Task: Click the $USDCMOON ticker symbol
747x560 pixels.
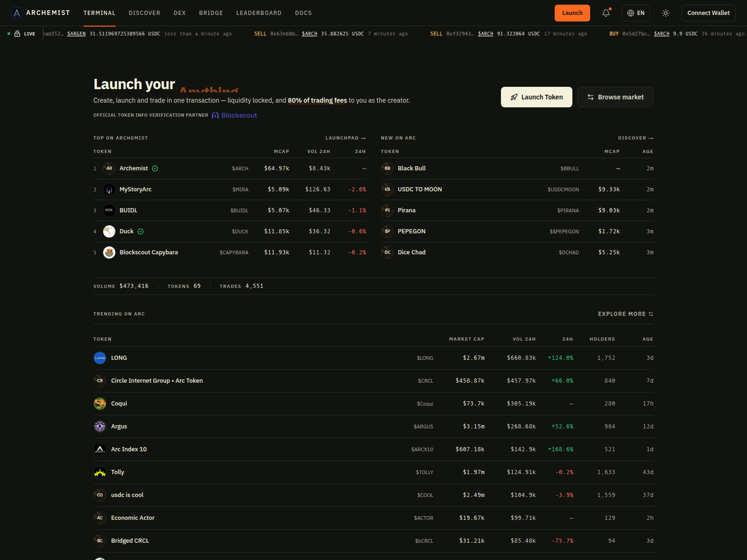Action: 563,189
